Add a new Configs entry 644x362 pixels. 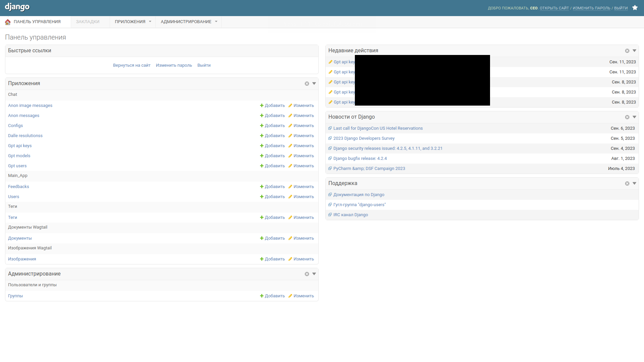[272, 126]
